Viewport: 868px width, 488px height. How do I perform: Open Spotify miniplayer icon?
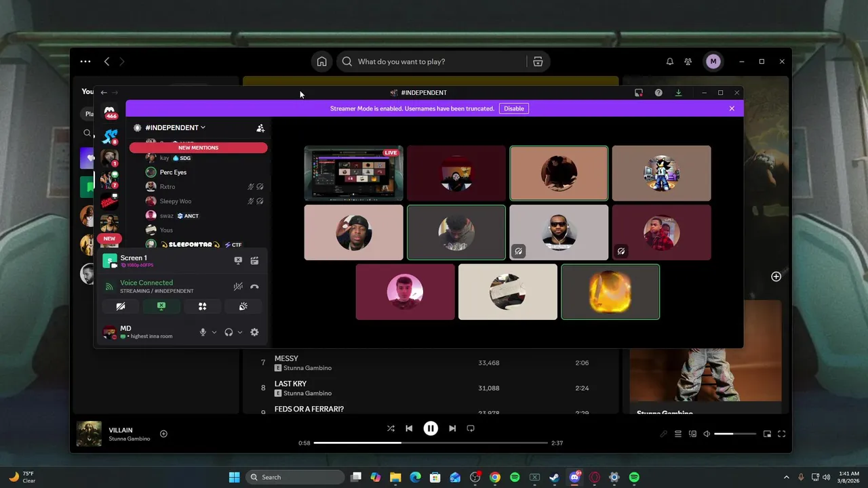(x=767, y=434)
